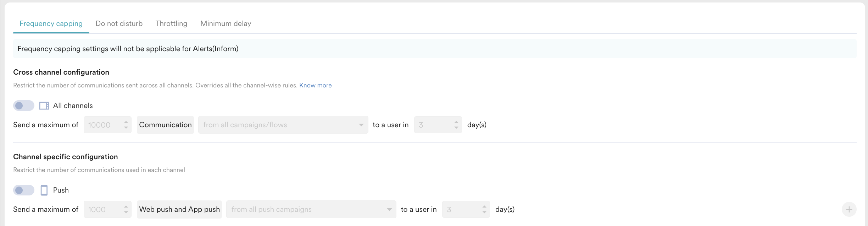Click the 1000 maximum push field
Viewport: 868px width, 226px height.
(103, 209)
